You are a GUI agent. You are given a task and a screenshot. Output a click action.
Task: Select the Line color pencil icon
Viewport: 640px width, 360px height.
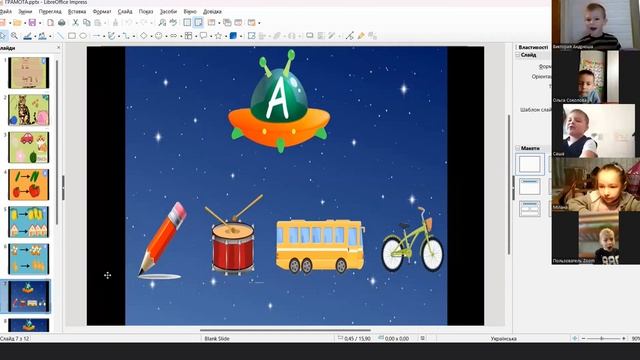27,36
